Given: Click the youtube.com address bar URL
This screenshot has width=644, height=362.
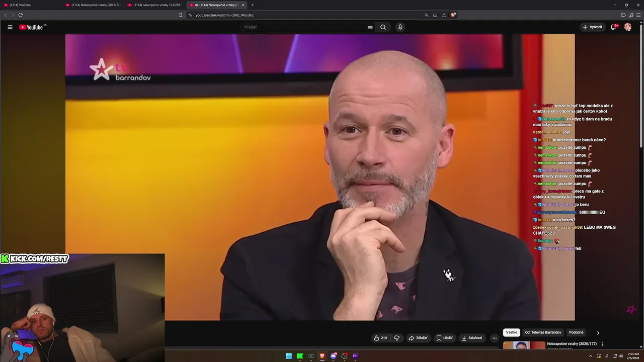Looking at the screenshot, I should point(224,15).
